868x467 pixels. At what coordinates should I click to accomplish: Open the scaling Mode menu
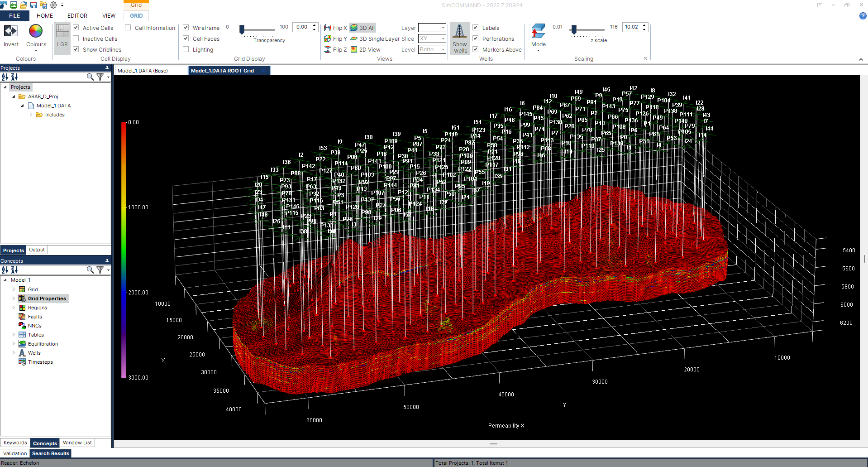point(538,38)
